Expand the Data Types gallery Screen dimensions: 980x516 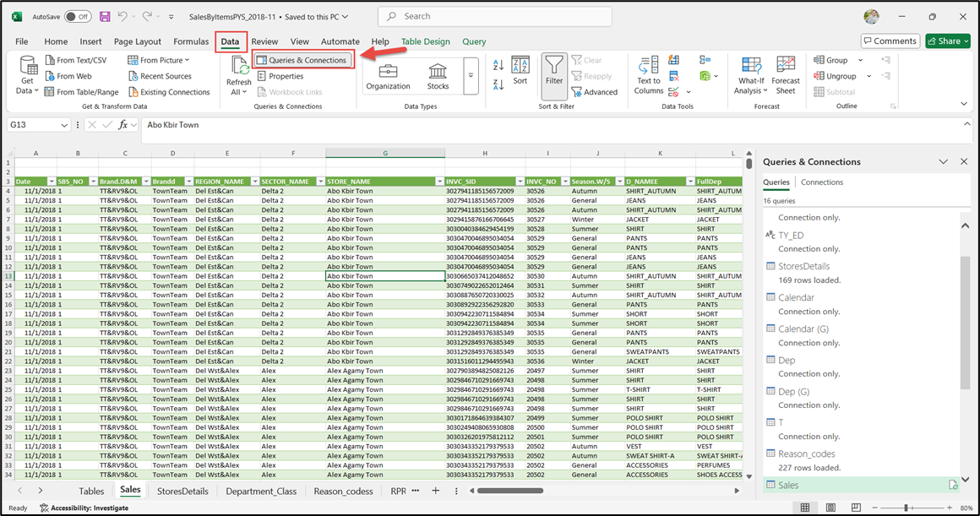point(471,76)
